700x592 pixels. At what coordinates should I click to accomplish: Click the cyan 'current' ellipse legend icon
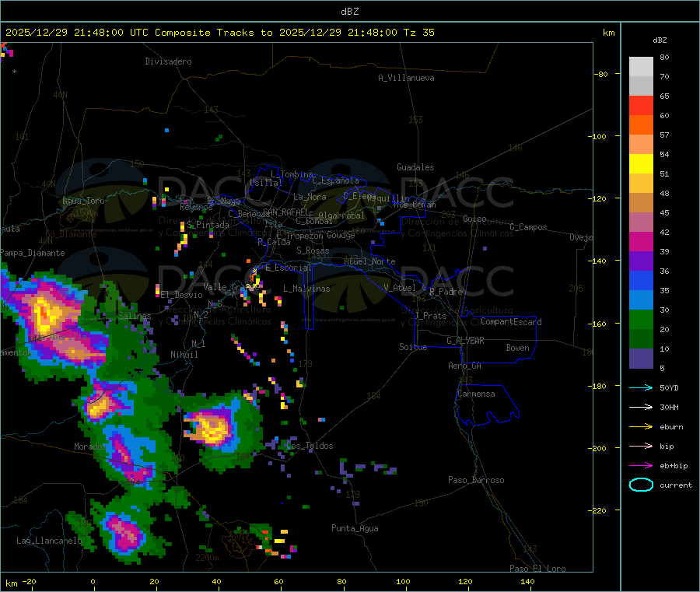point(641,485)
